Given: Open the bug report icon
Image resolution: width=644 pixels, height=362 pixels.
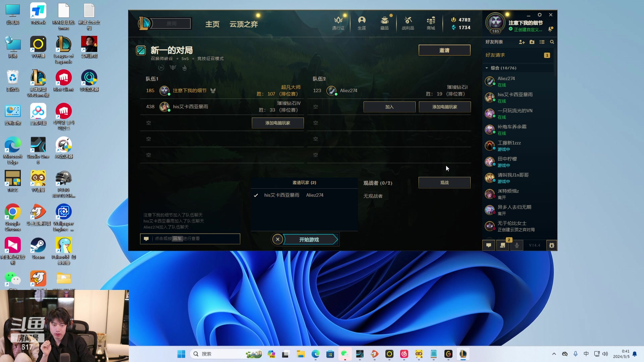Looking at the screenshot, I should pyautogui.click(x=552, y=245).
